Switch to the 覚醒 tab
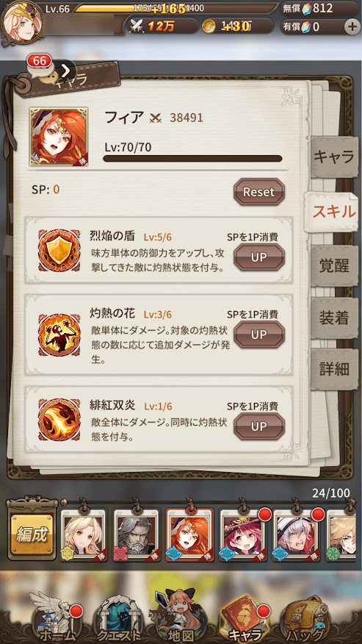Image resolution: width=362 pixels, height=644 pixels. (x=333, y=266)
